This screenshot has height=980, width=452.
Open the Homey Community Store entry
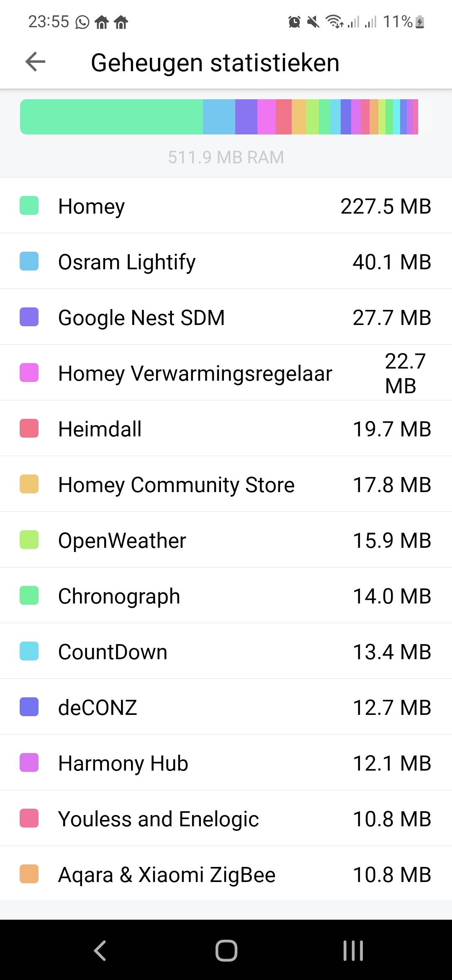[x=226, y=484]
